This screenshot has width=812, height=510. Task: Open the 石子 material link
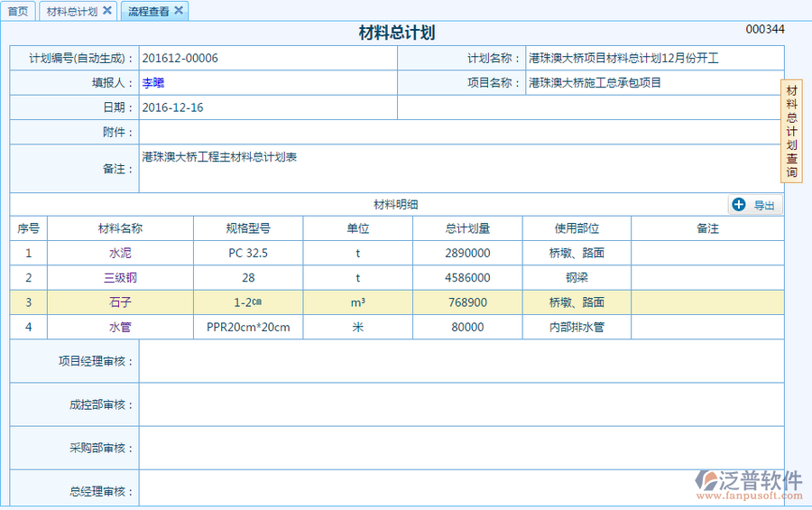coord(120,302)
